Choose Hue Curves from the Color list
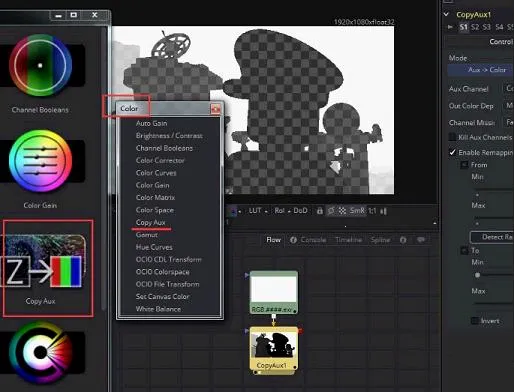This screenshot has width=514, height=392. click(x=154, y=247)
